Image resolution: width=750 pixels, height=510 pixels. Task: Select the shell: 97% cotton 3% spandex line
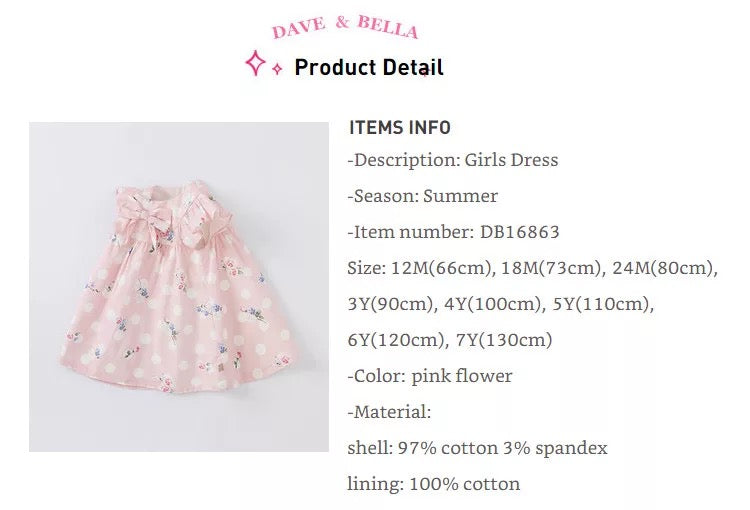pos(477,448)
